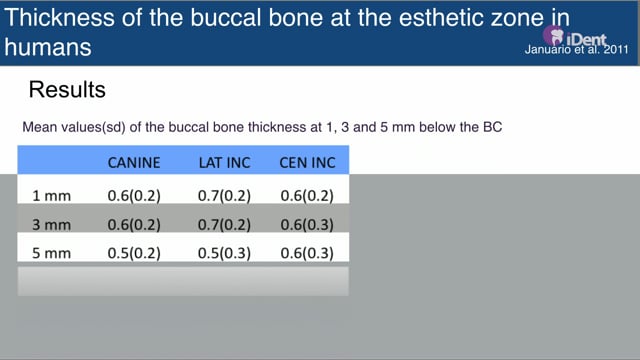The height and width of the screenshot is (360, 640).
Task: Click the iDent tooth logo icon
Action: [x=553, y=36]
